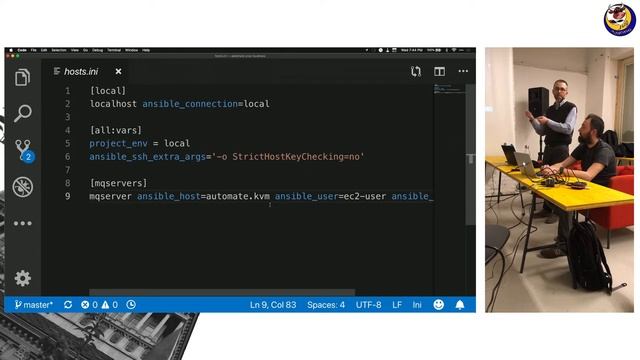Open the Debug menu in menu bar

97,50
